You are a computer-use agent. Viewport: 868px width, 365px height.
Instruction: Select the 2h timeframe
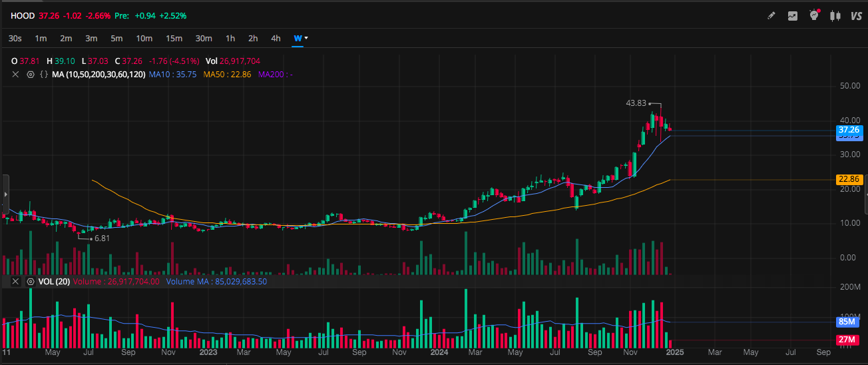(253, 38)
